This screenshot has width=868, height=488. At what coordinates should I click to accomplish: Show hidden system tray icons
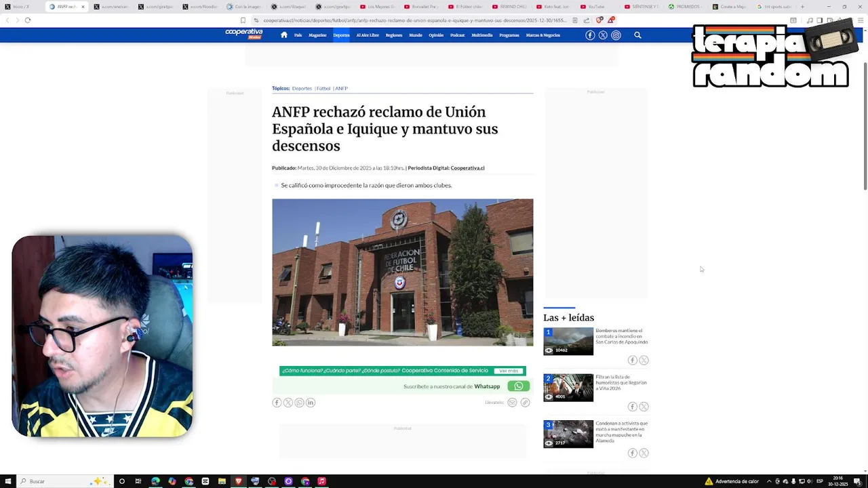click(x=770, y=481)
